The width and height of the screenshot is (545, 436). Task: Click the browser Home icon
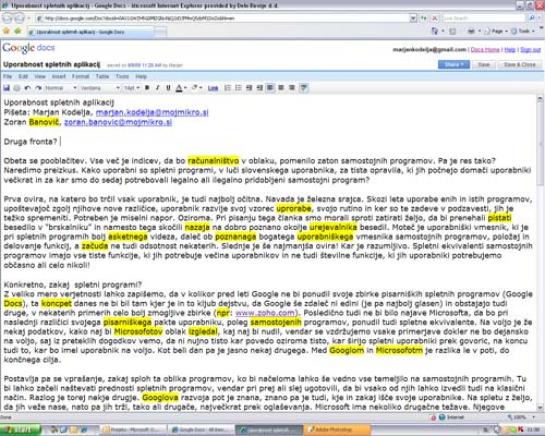coord(435,31)
